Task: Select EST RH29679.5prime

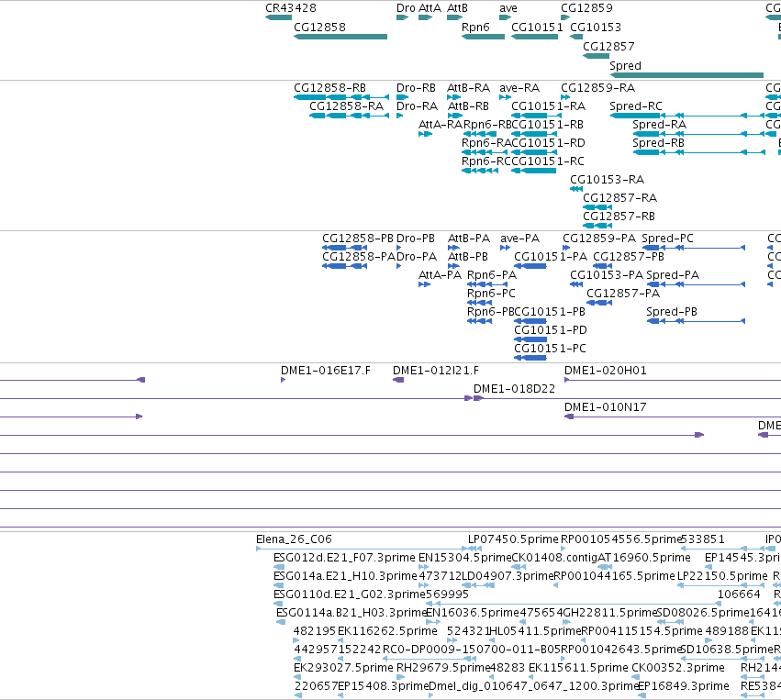Action: pos(400,677)
